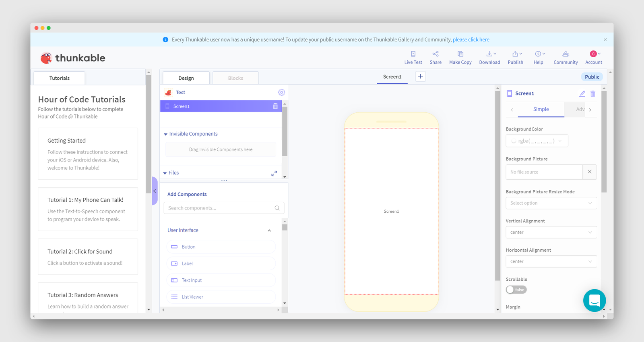Click the Test project name
Screen dimensions: 644x342
click(x=180, y=93)
